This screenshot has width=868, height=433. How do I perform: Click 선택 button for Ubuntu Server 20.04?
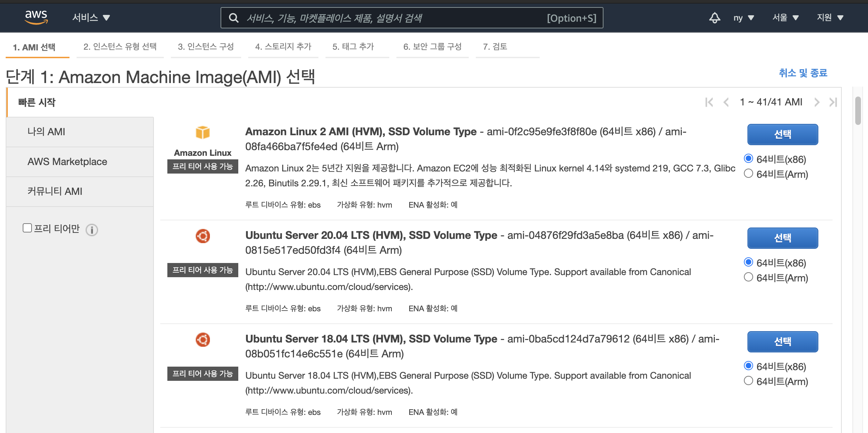pyautogui.click(x=783, y=238)
